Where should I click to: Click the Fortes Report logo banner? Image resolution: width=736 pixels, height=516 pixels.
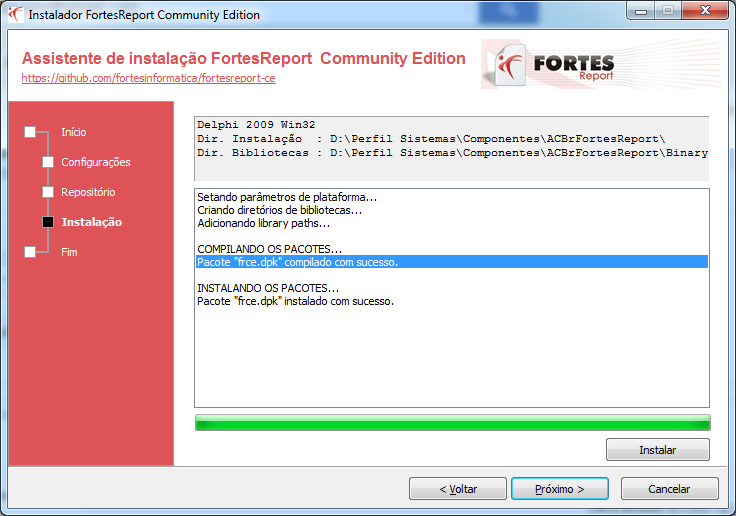click(x=600, y=64)
